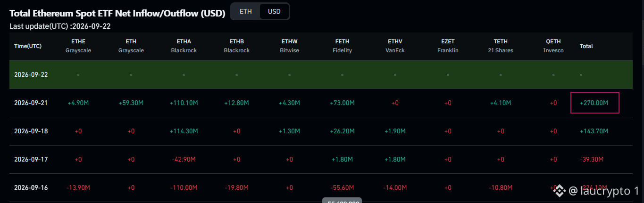Select the USD toggle option
Image resolution: width=644 pixels, height=203 pixels.
click(274, 11)
